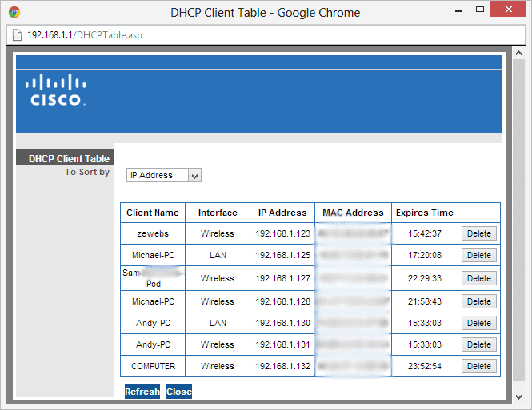Click the DHCP Client Table sidebar heading

(x=69, y=159)
